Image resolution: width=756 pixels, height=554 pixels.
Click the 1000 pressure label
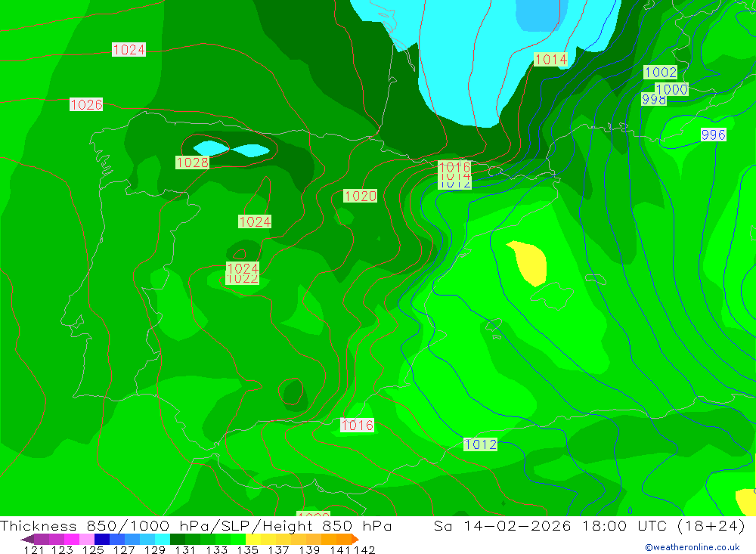pyautogui.click(x=671, y=89)
